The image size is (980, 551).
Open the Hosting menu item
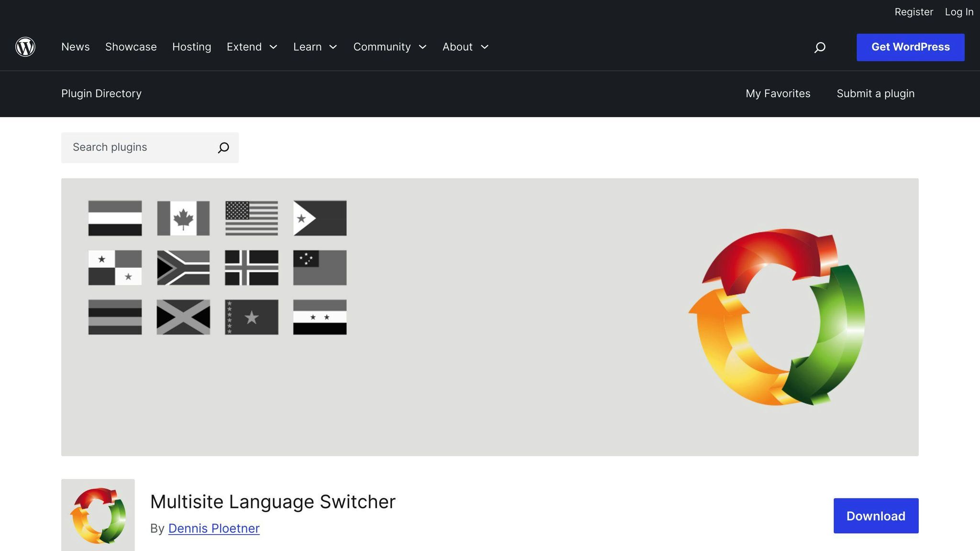click(x=192, y=47)
